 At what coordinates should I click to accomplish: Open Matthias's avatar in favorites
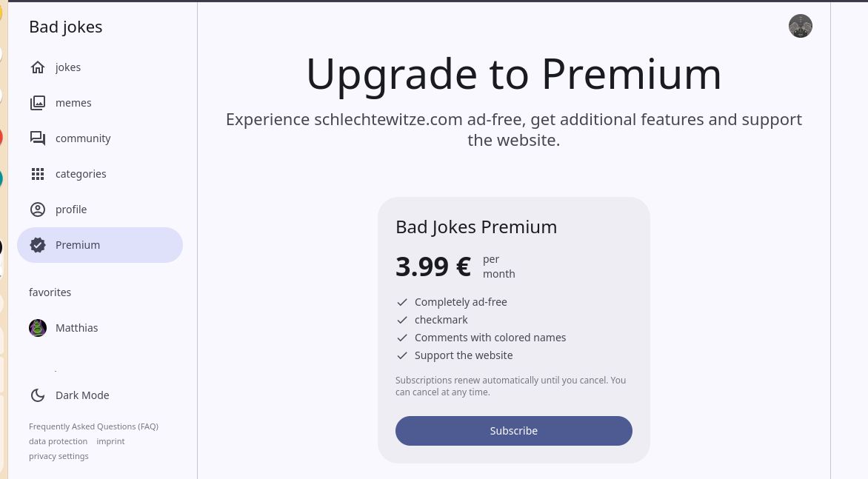click(38, 328)
